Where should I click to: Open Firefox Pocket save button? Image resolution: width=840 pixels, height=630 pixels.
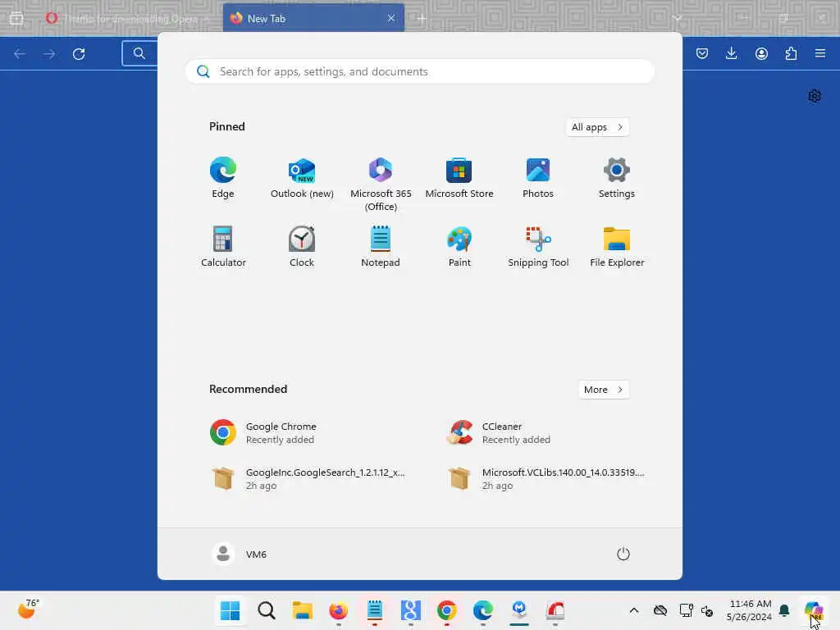702,53
